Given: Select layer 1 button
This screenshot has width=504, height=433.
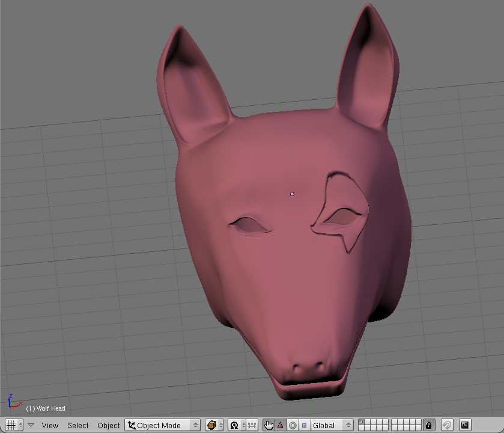Looking at the screenshot, I should pos(361,422).
